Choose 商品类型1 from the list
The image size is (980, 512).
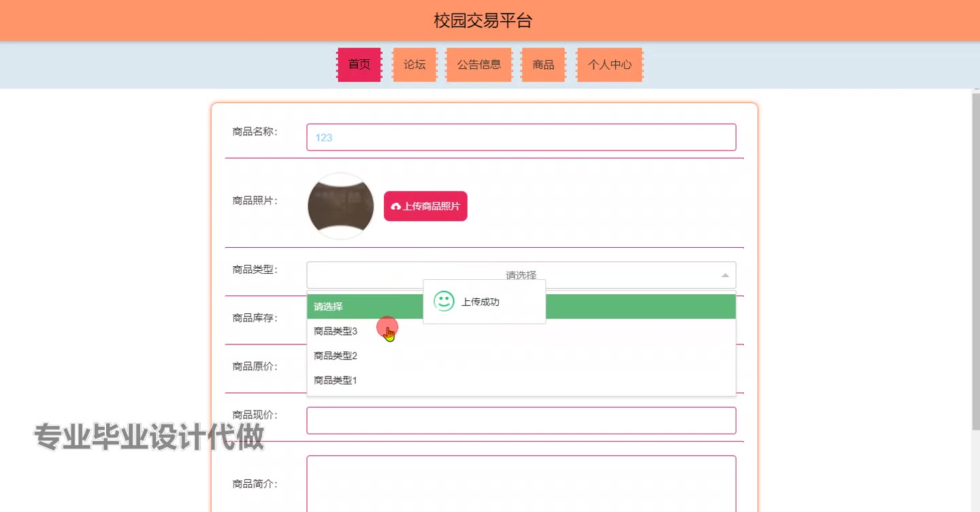point(521,380)
